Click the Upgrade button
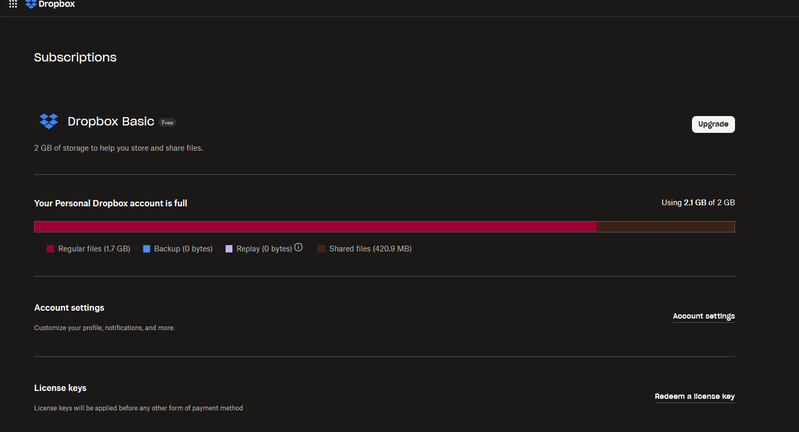Viewport: 799px width, 432px height. pyautogui.click(x=713, y=124)
